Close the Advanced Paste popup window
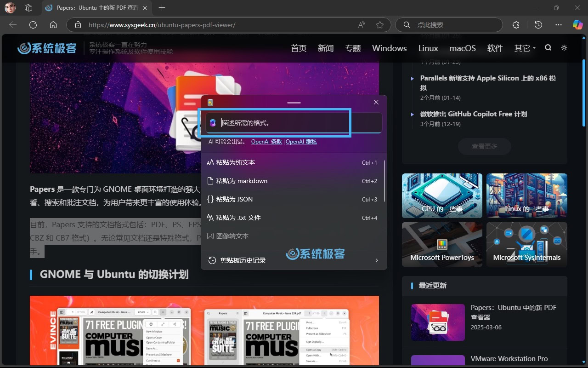 [x=376, y=102]
